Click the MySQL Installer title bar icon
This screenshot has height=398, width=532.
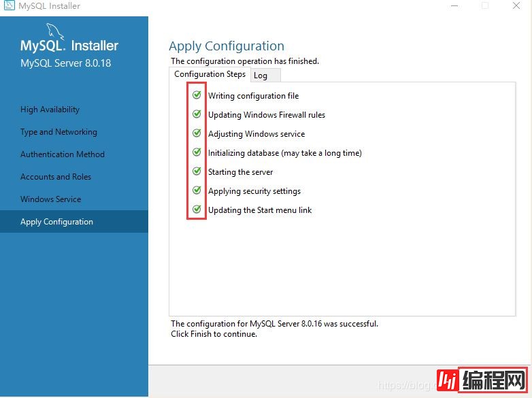click(x=9, y=5)
